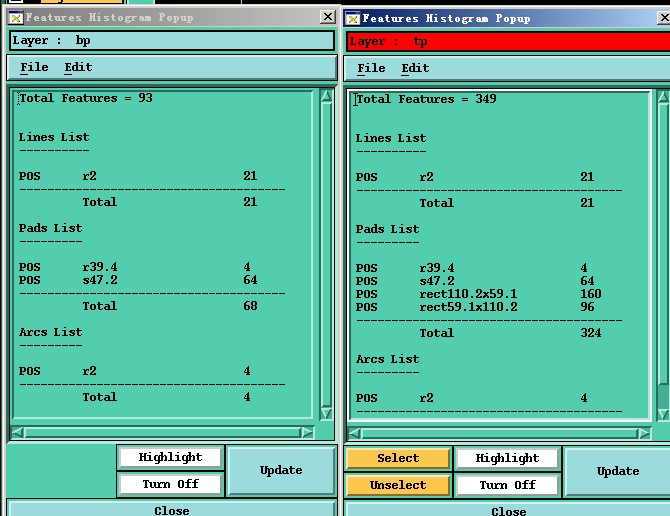Click scroll down arrow in tp list
This screenshot has width=670, height=516.
[664, 414]
